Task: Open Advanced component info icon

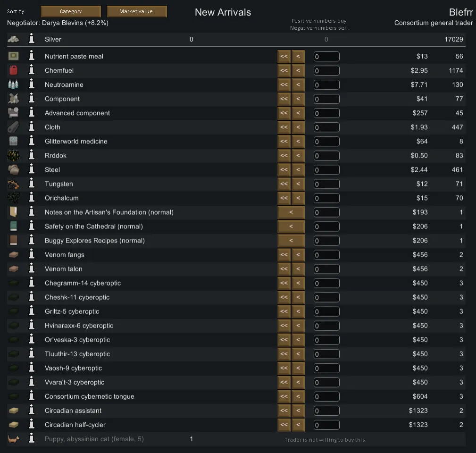Action: (x=32, y=113)
